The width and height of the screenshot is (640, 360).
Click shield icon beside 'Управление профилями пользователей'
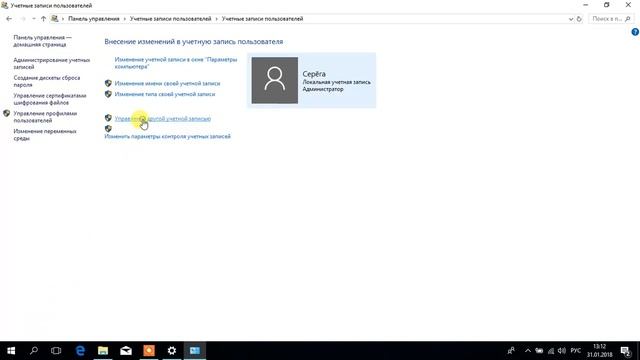7,113
